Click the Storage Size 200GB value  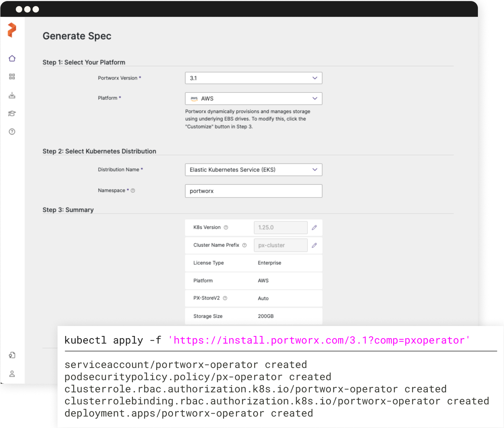point(266,316)
